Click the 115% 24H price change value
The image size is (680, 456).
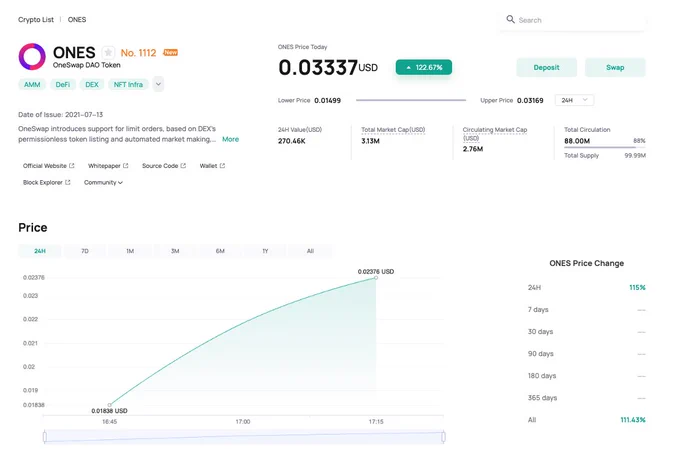[x=637, y=287]
